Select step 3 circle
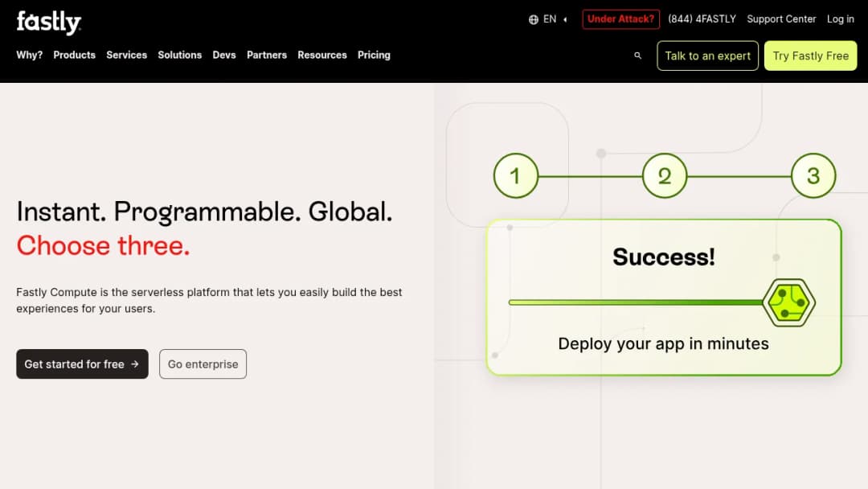868x489 pixels. tap(813, 176)
